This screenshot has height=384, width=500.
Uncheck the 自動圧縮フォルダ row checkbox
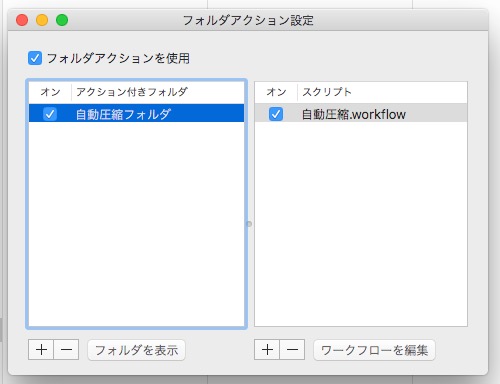pyautogui.click(x=50, y=114)
